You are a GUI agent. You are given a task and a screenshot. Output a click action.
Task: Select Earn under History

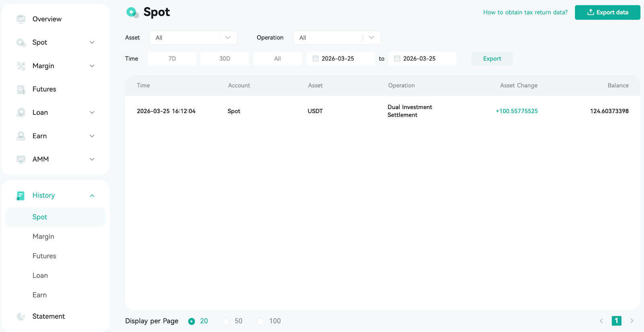coord(40,295)
